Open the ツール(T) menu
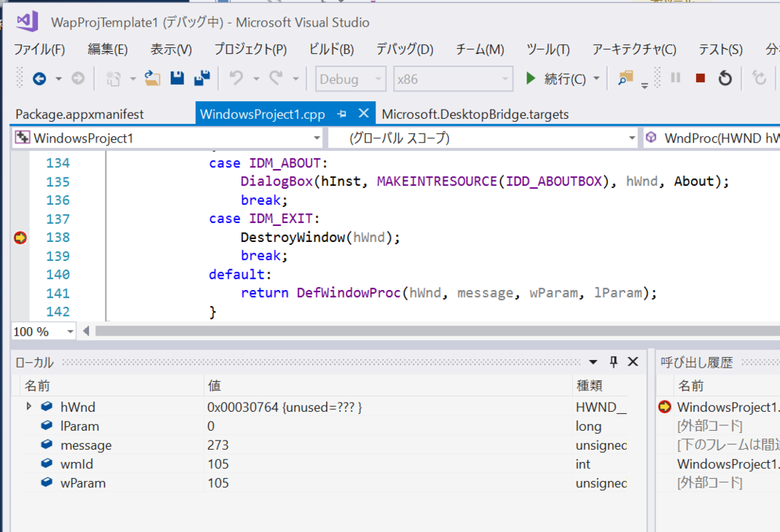 (548, 49)
